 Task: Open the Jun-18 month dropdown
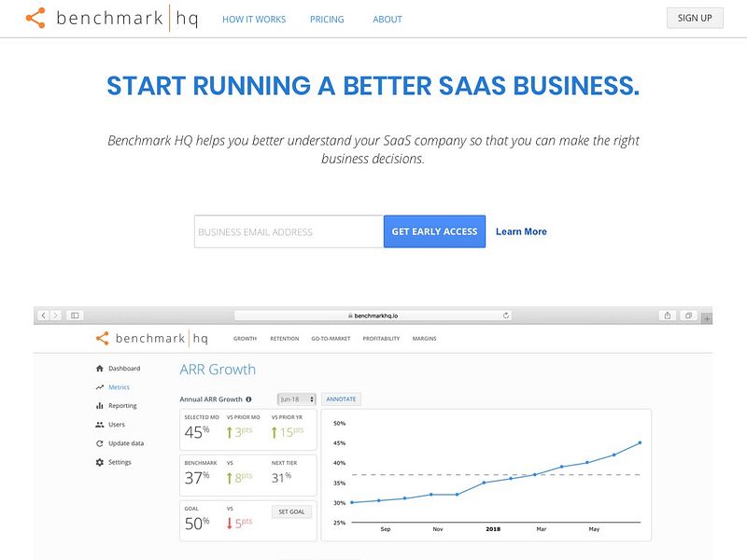[295, 398]
